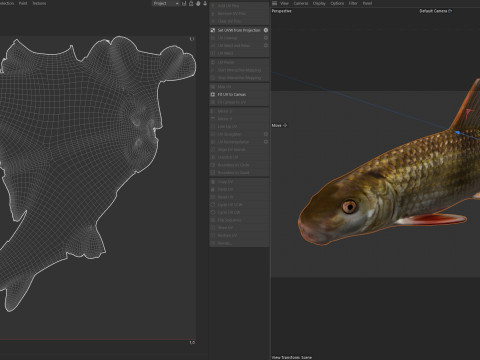Open the viewport hamburger menu icon
This screenshot has height=360, width=480.
point(274,3)
